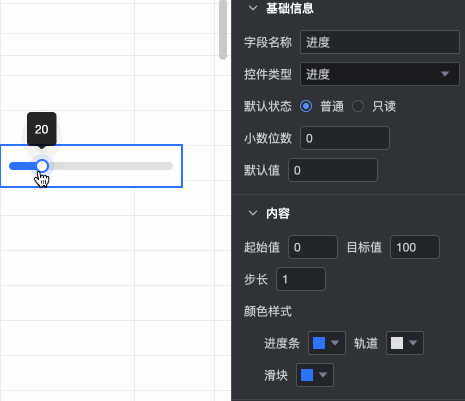
Task: Click the vertical scrollbar thumb
Action: click(x=223, y=29)
